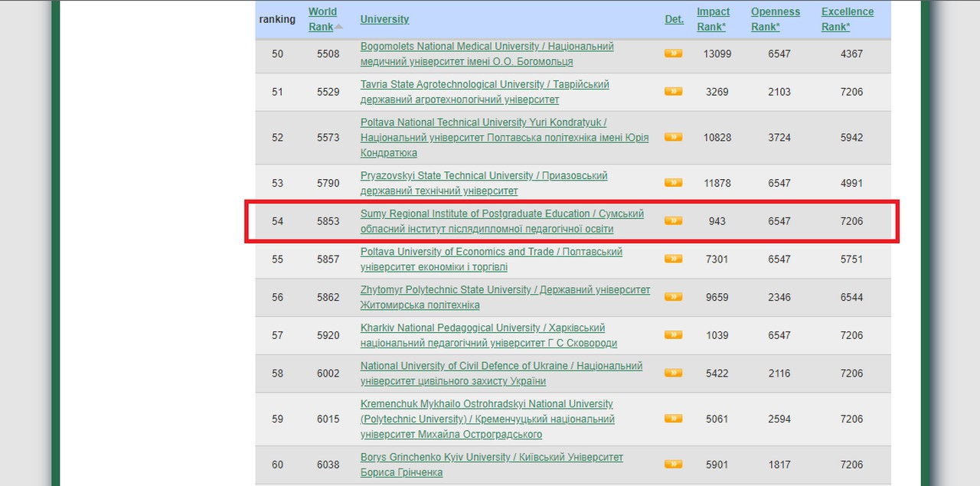Select impact rank value 13099
Viewport: 980px width, 486px height.
(x=717, y=54)
